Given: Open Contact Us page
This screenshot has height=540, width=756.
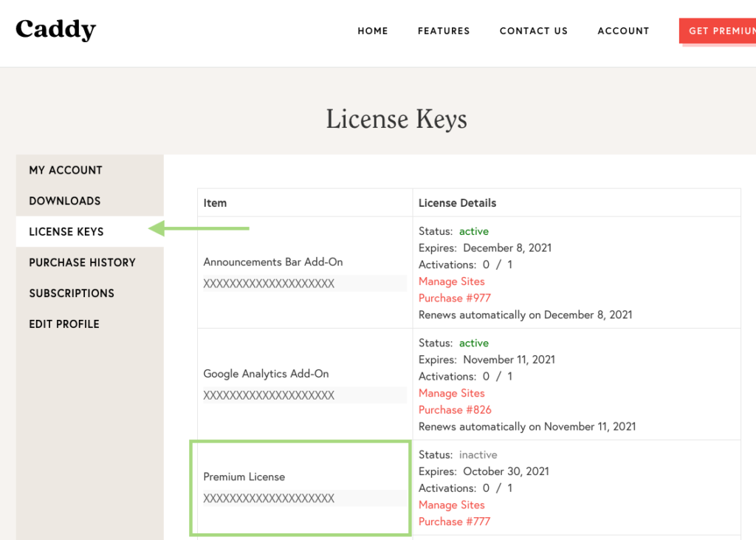Looking at the screenshot, I should [533, 31].
